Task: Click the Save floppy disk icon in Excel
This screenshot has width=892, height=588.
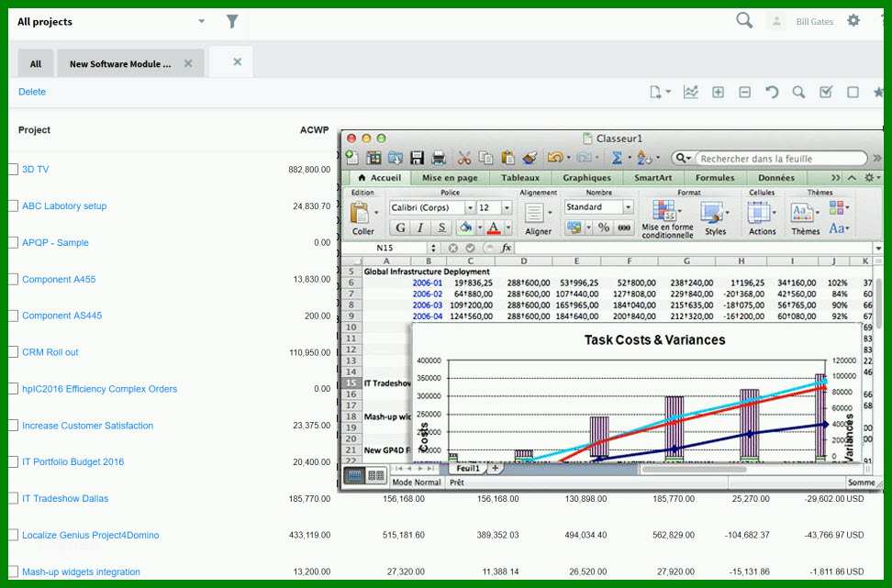Action: coord(417,158)
